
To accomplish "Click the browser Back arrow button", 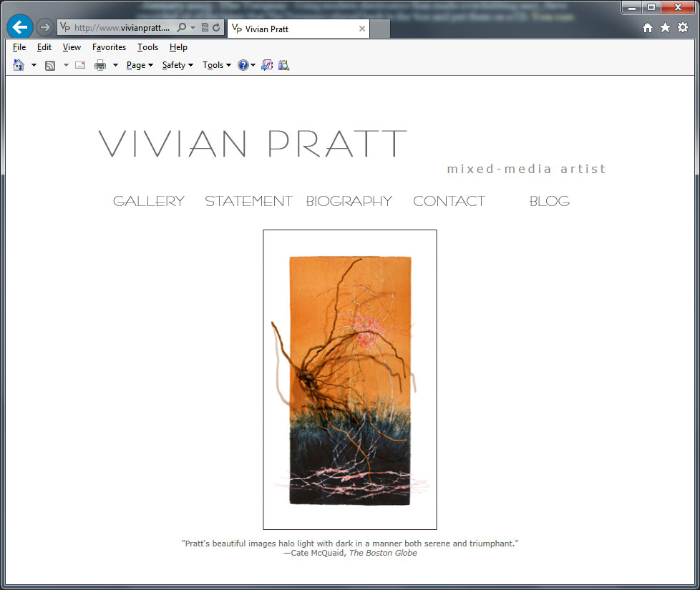I will tap(20, 28).
